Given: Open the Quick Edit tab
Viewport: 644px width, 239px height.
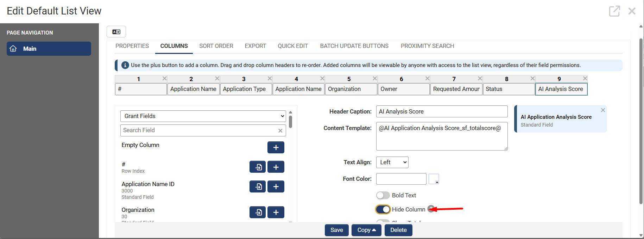Looking at the screenshot, I should coord(293,46).
